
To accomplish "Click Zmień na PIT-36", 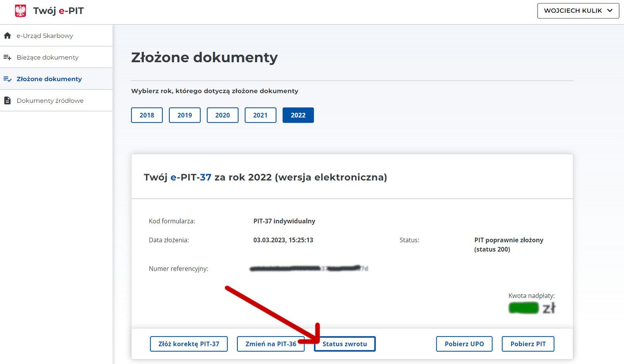I will coord(271,344).
